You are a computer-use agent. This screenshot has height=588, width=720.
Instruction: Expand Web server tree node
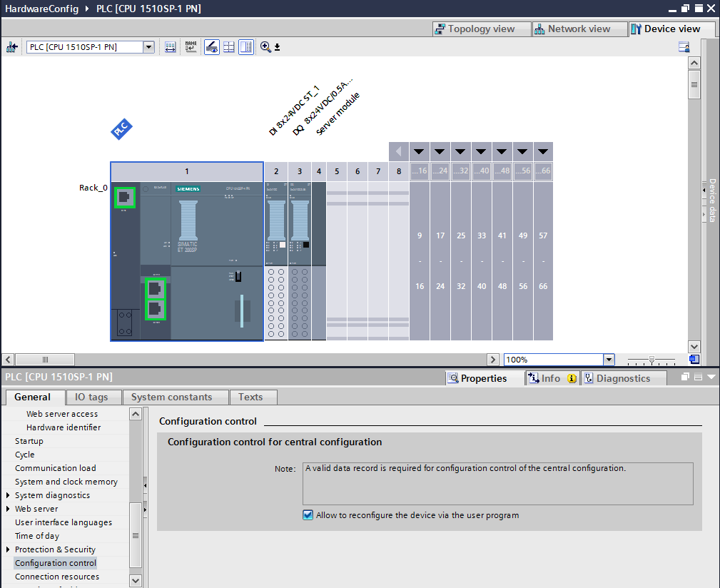8,509
